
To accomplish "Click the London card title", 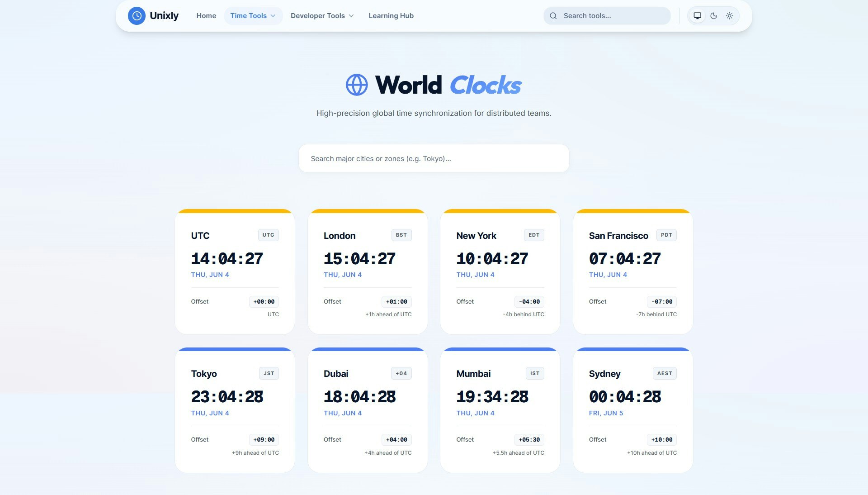I will (x=340, y=236).
